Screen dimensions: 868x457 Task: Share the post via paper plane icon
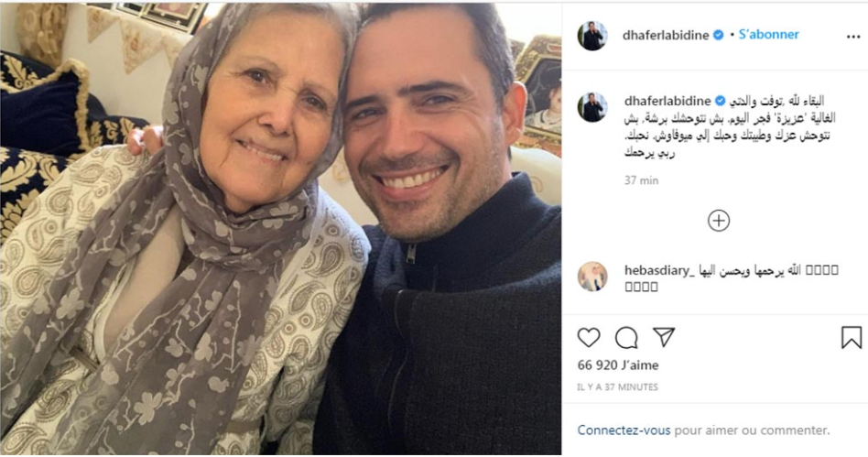pos(664,337)
